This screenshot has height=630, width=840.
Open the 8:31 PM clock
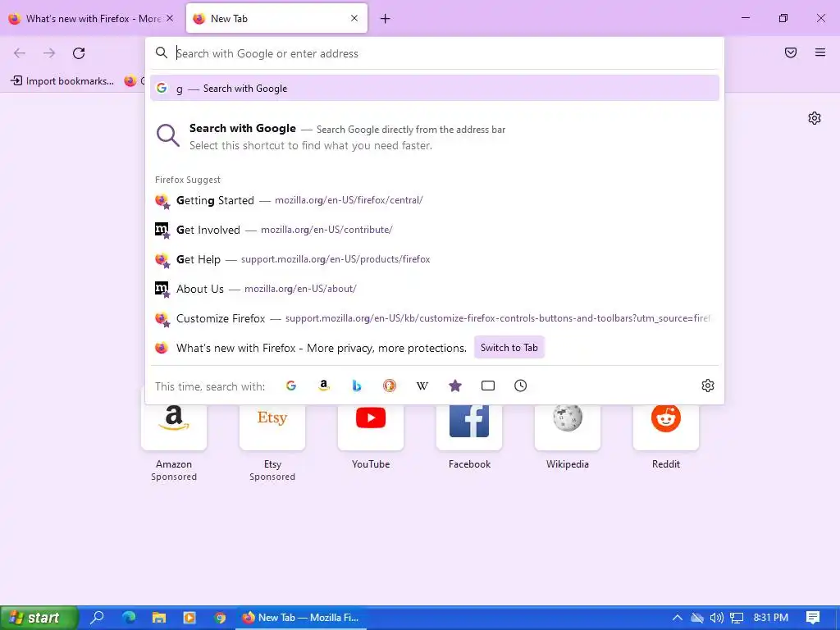click(x=770, y=618)
